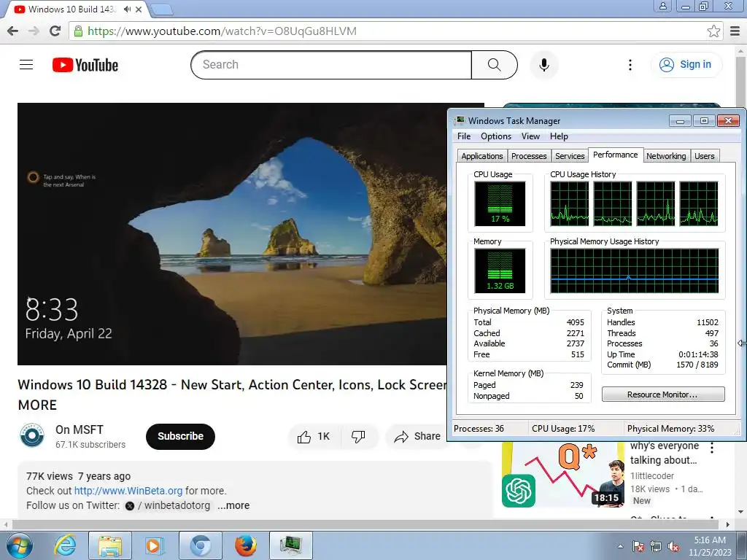This screenshot has height=560, width=747.
Task: Click the horizontal page scrollbar
Action: (x=367, y=524)
